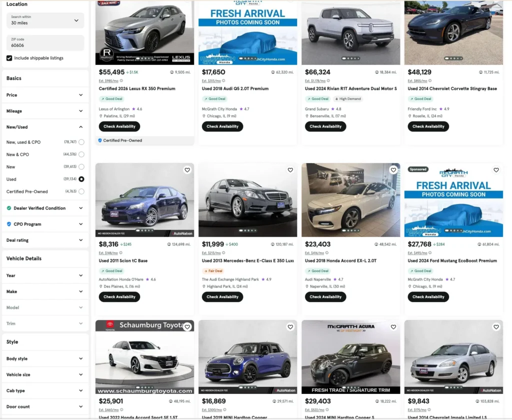Toggle Include shippable listings checkbox
Viewport: 512px width, 420px height.
9,58
